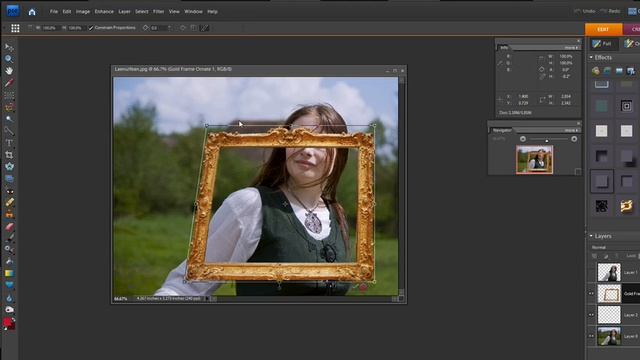Show the hidden Layer 1
This screenshot has width=640, height=360.
591,272
